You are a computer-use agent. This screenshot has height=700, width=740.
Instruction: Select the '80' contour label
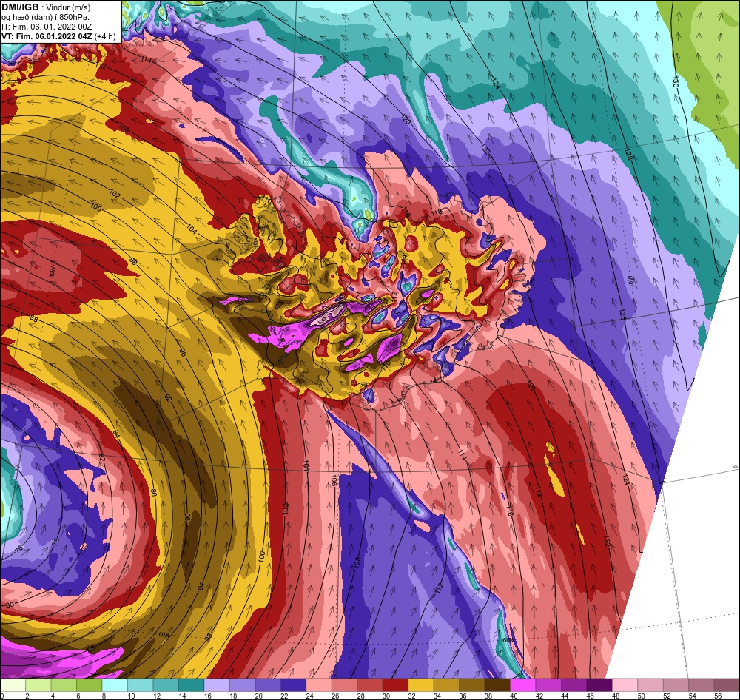tap(10, 605)
